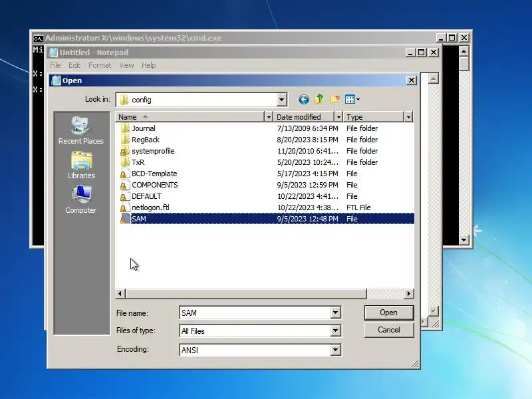The height and width of the screenshot is (399, 532).
Task: Click the 7/13/2009 6:34 PM date cell
Action: [307, 128]
